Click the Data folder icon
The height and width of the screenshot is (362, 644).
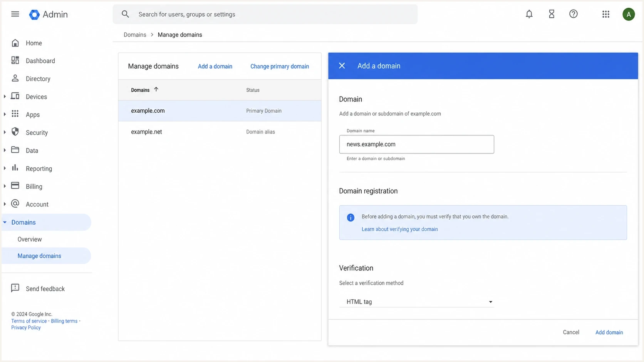pyautogui.click(x=15, y=150)
